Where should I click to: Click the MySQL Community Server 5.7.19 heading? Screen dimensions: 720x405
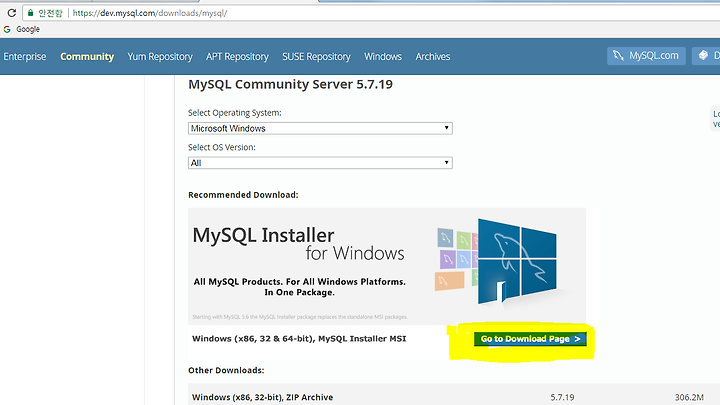pyautogui.click(x=290, y=84)
